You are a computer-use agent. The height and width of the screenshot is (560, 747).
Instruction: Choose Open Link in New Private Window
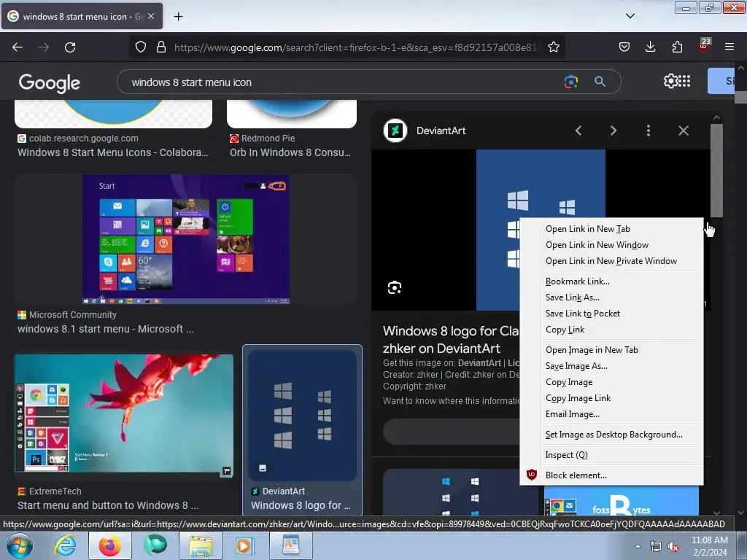point(612,261)
